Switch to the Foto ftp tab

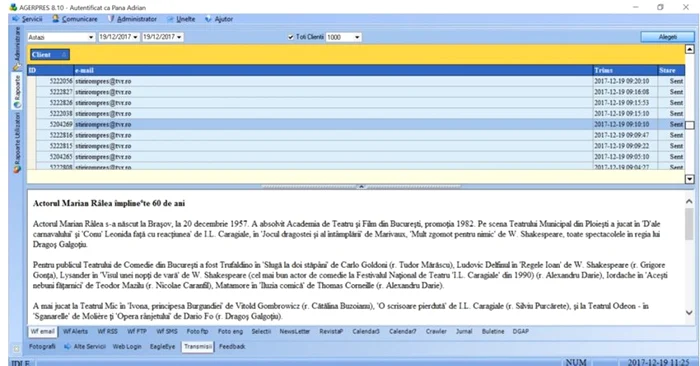(x=197, y=332)
